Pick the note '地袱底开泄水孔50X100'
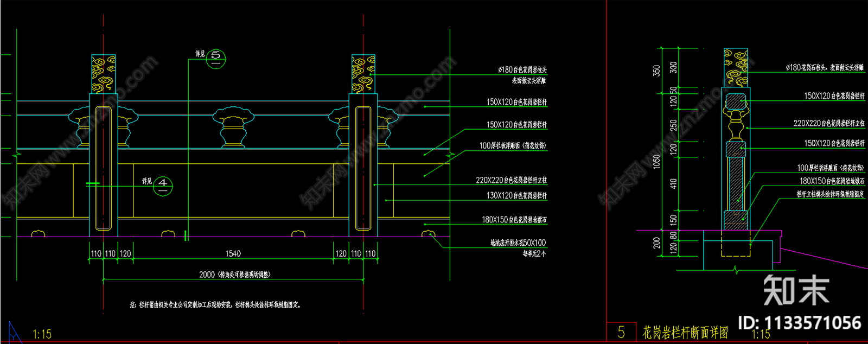868x344 pixels. click(x=518, y=243)
